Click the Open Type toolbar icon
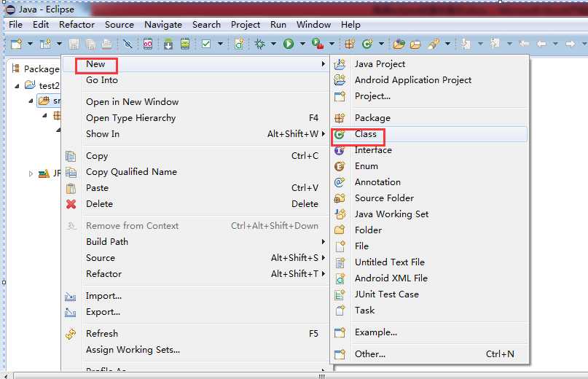 point(399,44)
